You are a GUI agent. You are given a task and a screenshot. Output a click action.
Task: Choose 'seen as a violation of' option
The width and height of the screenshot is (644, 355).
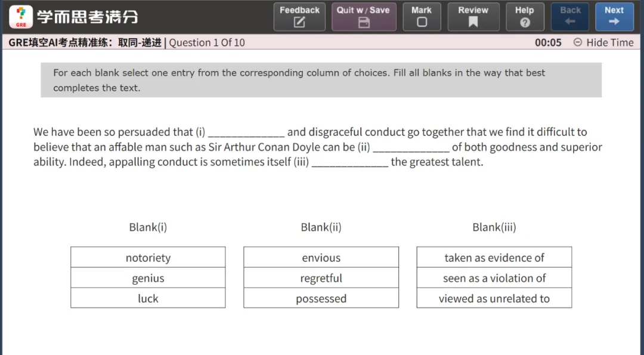[494, 278]
